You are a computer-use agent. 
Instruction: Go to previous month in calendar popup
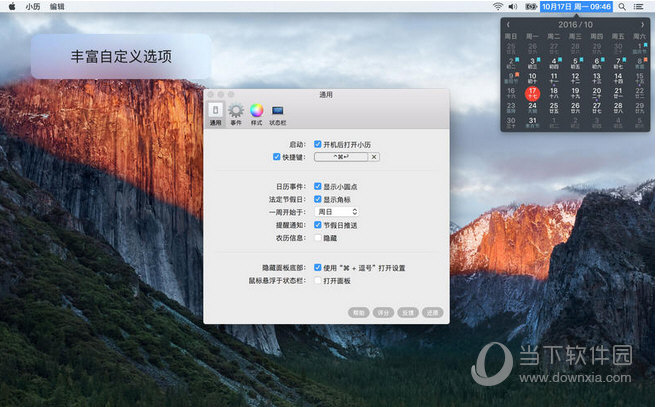[x=508, y=25]
